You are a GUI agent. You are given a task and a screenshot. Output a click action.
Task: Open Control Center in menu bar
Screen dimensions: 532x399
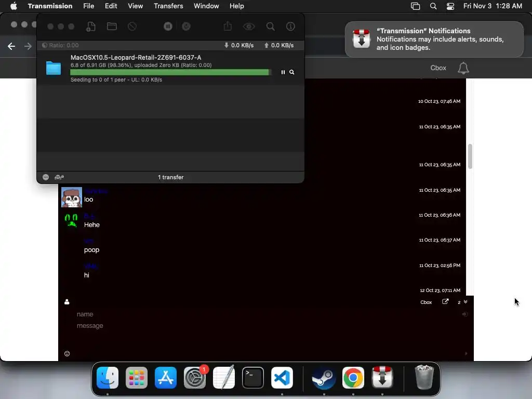point(450,6)
